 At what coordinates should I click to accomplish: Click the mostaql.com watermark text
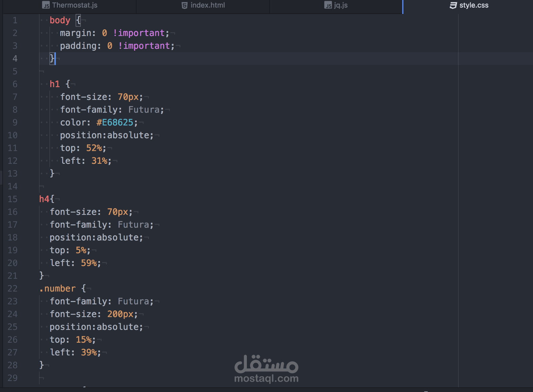pyautogui.click(x=266, y=378)
